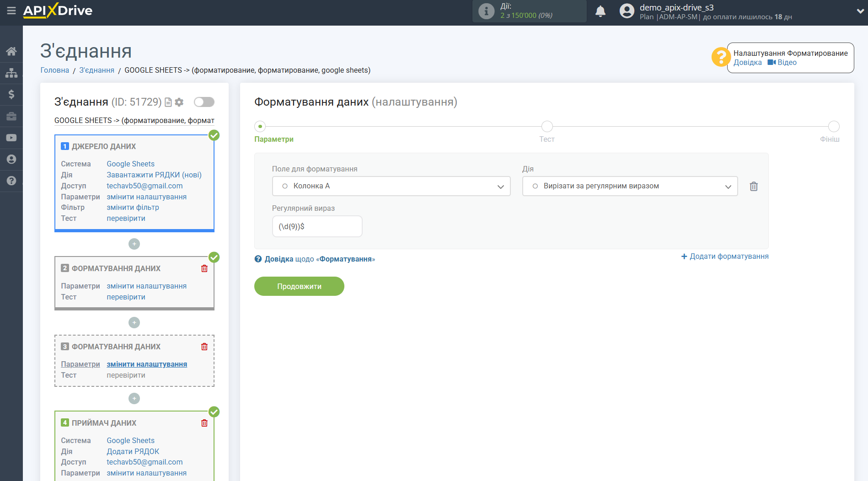Open the home icon in sidebar
Image resolution: width=868 pixels, height=481 pixels.
pyautogui.click(x=11, y=51)
